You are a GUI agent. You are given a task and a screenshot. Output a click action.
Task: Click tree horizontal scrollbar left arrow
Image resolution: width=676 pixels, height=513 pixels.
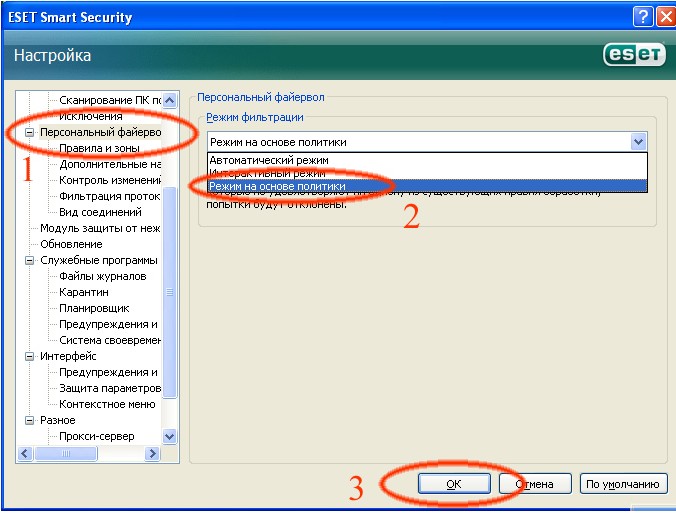tap(25, 454)
